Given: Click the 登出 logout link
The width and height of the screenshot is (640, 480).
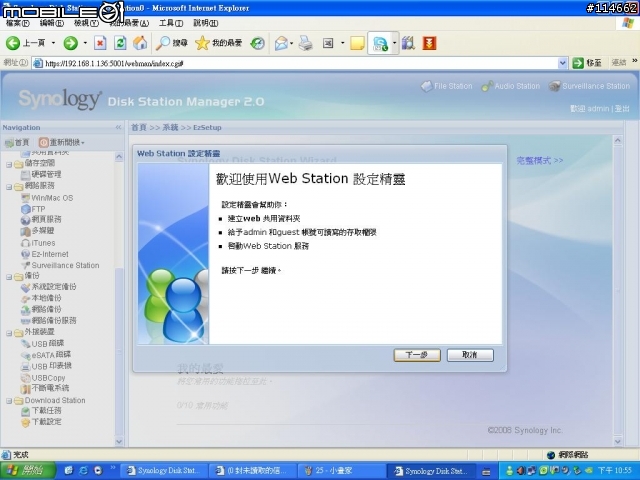Looking at the screenshot, I should coord(622,109).
